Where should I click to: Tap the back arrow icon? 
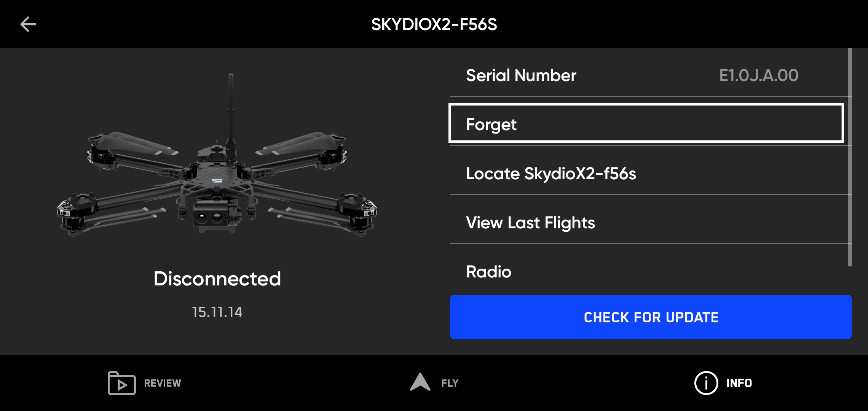[28, 24]
